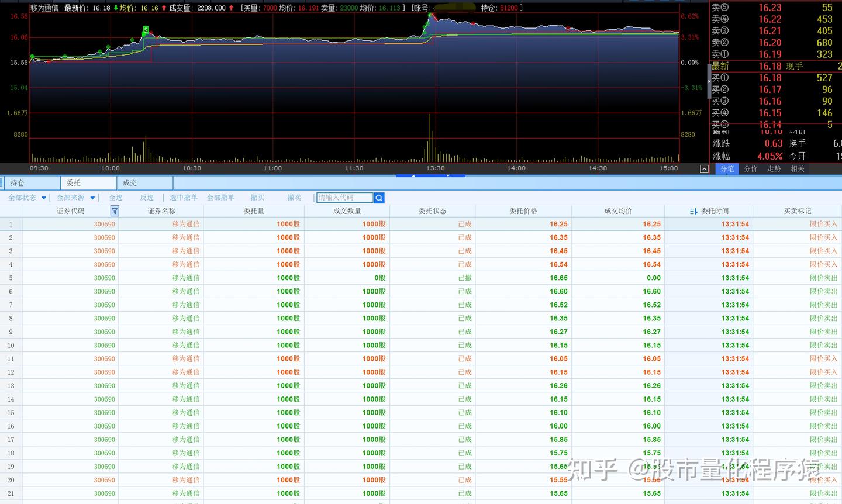Click the 买② price 16.17 in order book

click(x=770, y=89)
